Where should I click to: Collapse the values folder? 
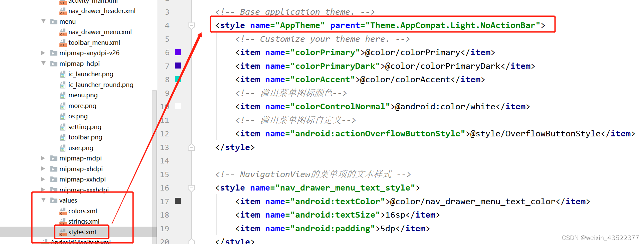click(x=43, y=200)
